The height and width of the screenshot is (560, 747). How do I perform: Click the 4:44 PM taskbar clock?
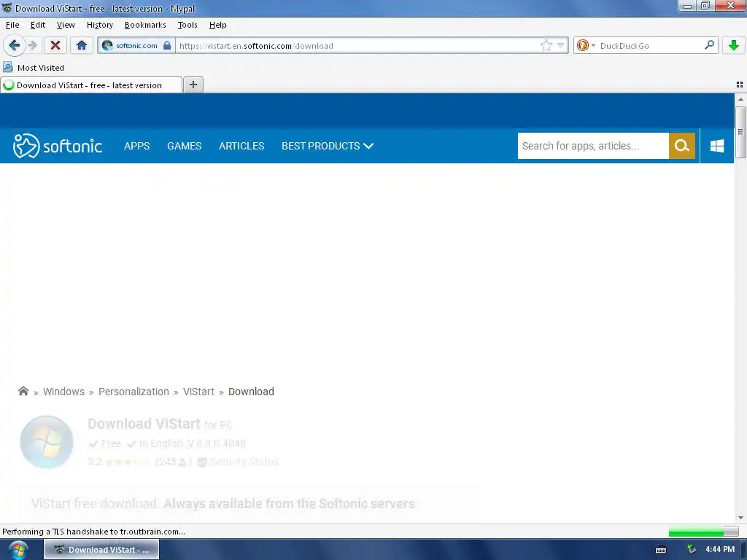pos(720,550)
